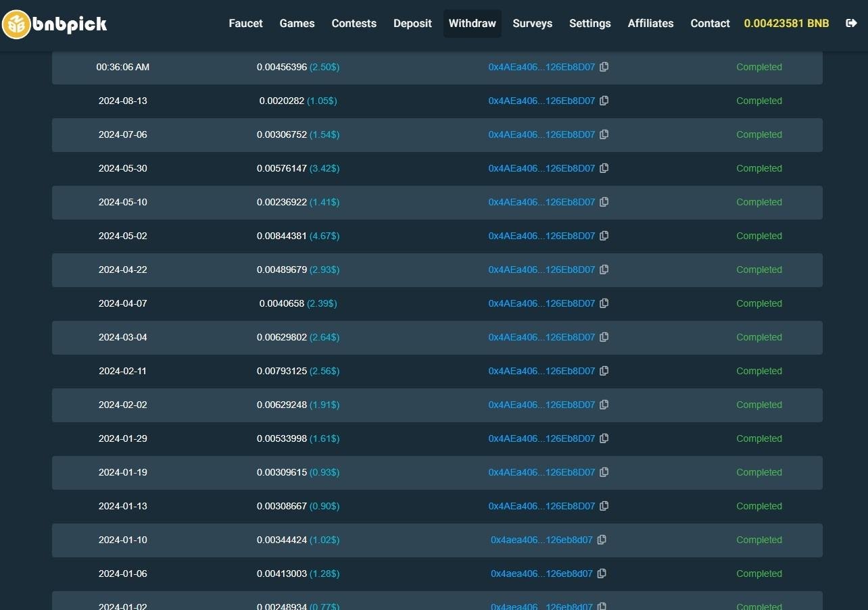Screen dimensions: 868x610
Task: Click the amount 0.0040658 (2.39$)
Action: pos(298,303)
